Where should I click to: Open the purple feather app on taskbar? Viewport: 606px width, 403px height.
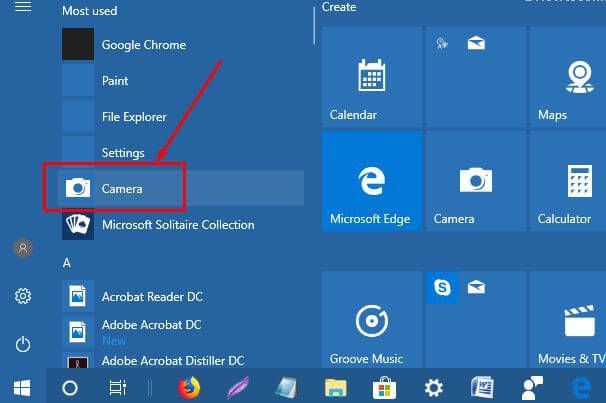pyautogui.click(x=238, y=388)
